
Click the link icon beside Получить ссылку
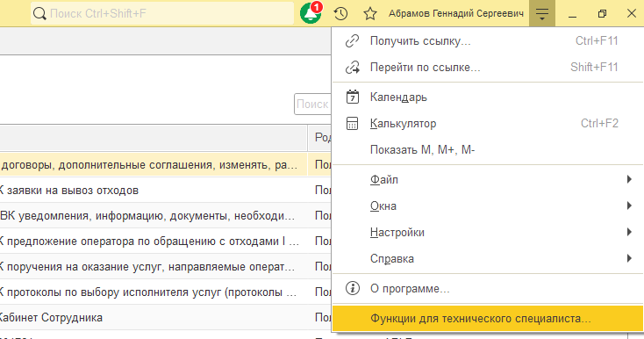point(353,40)
